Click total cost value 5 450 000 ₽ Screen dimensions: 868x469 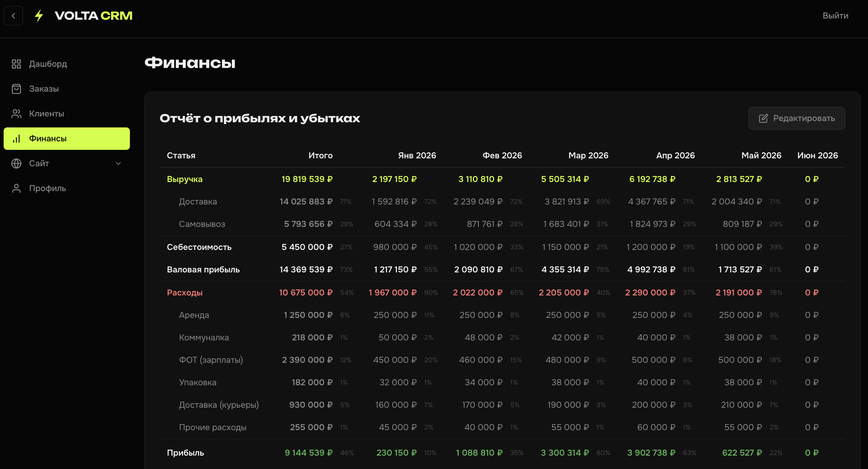click(307, 247)
